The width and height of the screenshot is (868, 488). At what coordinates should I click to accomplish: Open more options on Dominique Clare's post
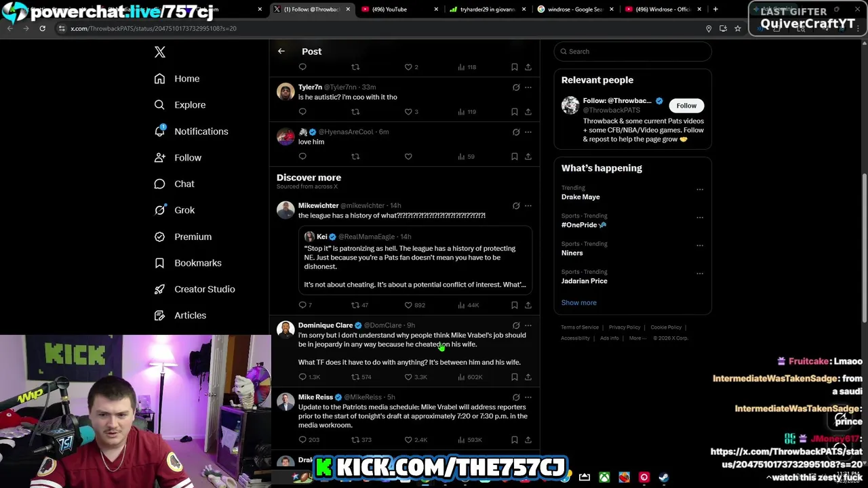tap(528, 325)
